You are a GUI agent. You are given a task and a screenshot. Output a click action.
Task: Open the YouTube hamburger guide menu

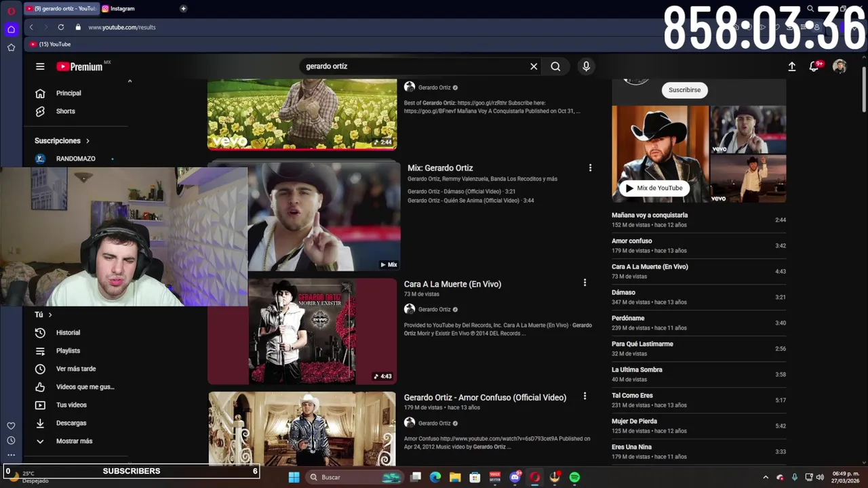(x=40, y=66)
